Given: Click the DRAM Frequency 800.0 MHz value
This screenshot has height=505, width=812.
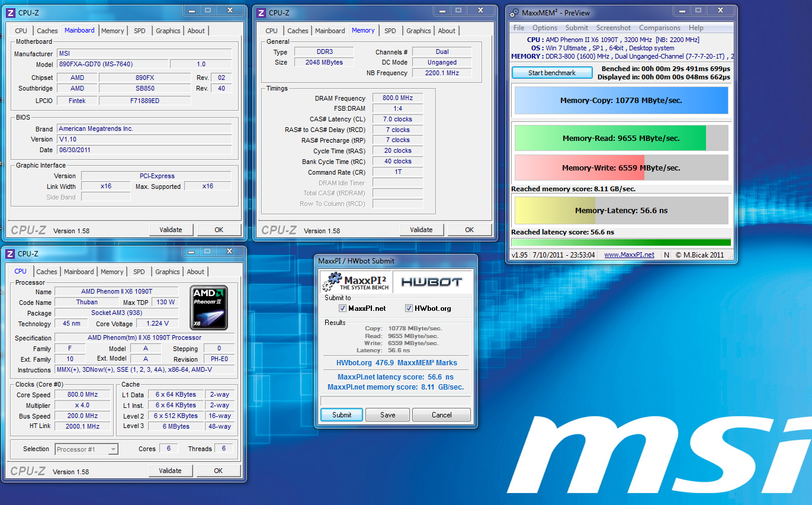Looking at the screenshot, I should pos(397,98).
